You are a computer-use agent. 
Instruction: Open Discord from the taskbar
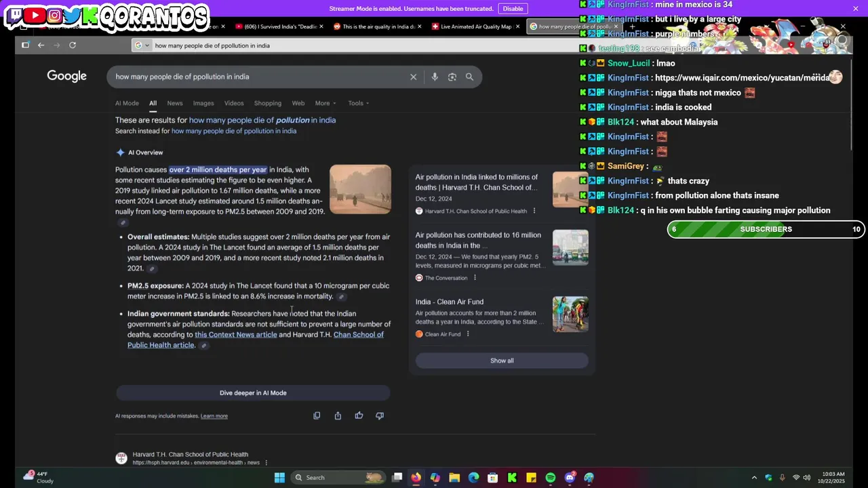point(570,478)
